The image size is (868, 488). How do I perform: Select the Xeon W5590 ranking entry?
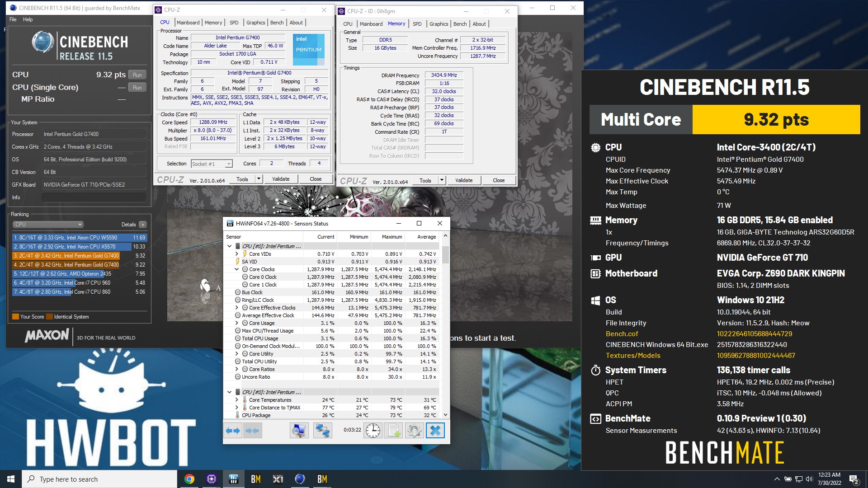pos(80,237)
